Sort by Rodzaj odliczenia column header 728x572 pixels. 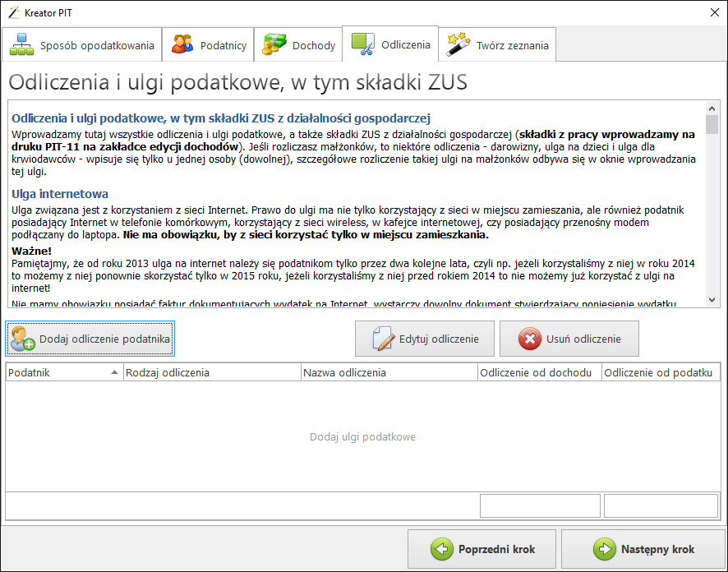point(212,372)
